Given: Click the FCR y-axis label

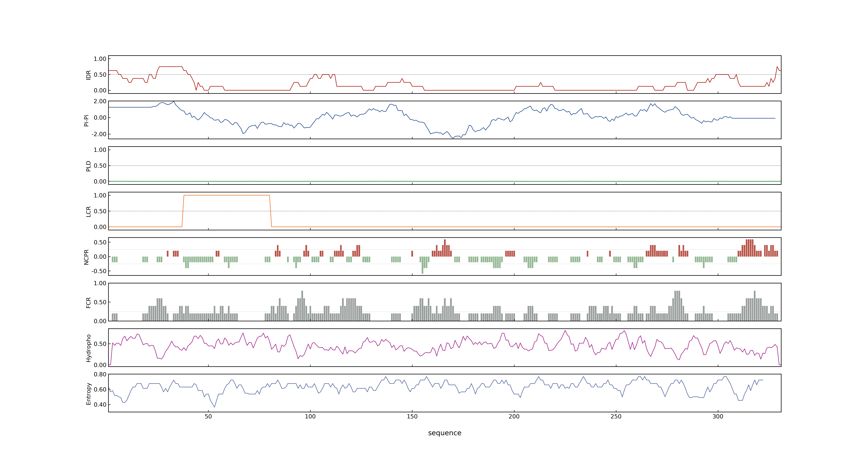Looking at the screenshot, I should click(88, 303).
